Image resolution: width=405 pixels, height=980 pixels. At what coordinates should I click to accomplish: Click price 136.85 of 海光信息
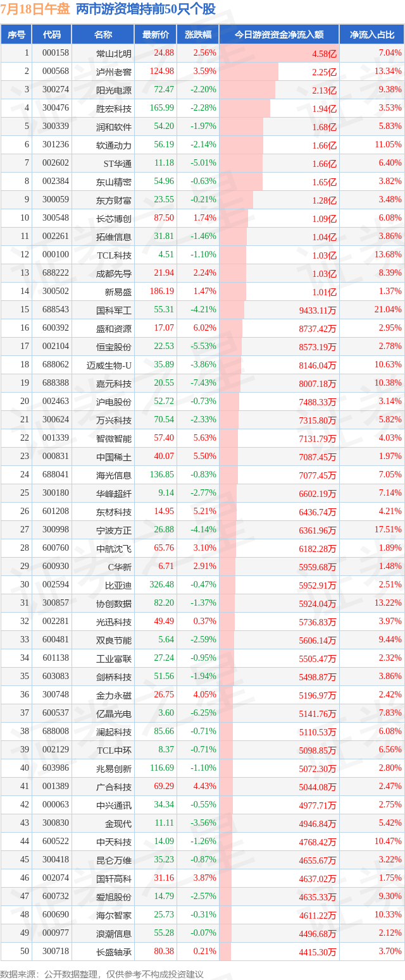pyautogui.click(x=161, y=475)
